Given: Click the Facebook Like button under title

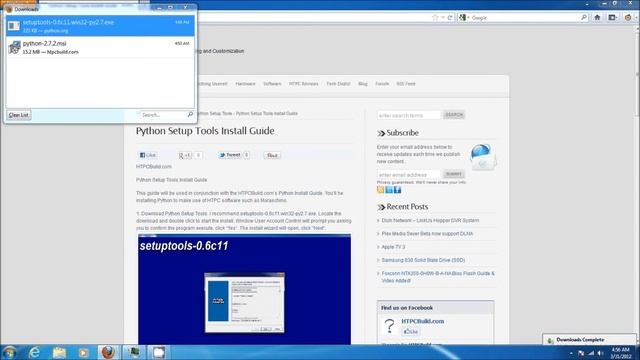Looking at the screenshot, I should [148, 155].
